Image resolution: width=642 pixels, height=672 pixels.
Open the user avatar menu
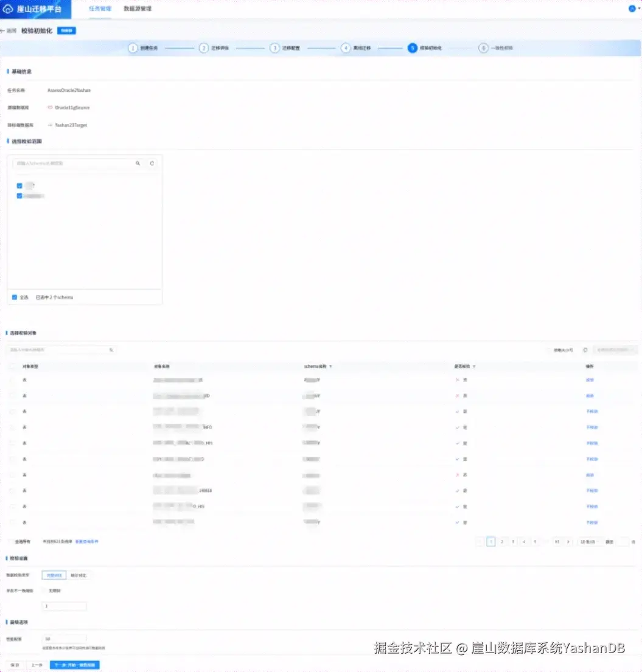(632, 9)
